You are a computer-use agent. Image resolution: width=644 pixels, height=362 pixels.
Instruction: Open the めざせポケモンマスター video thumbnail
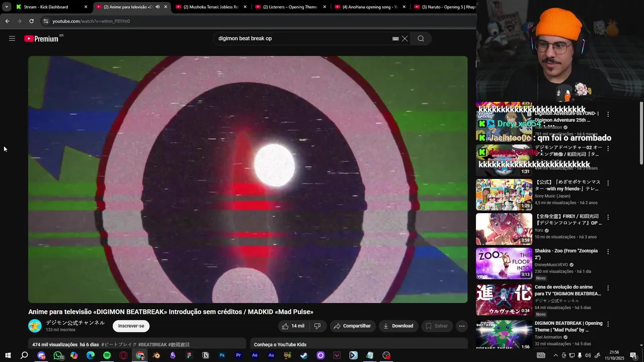coord(504,195)
